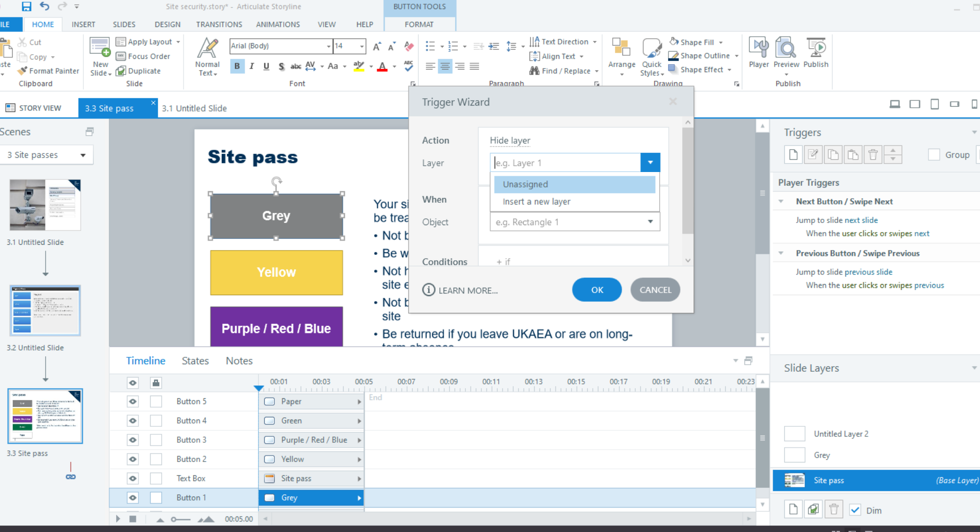The image size is (980, 532).
Task: Choose Unassigned from the layer list
Action: 575,184
